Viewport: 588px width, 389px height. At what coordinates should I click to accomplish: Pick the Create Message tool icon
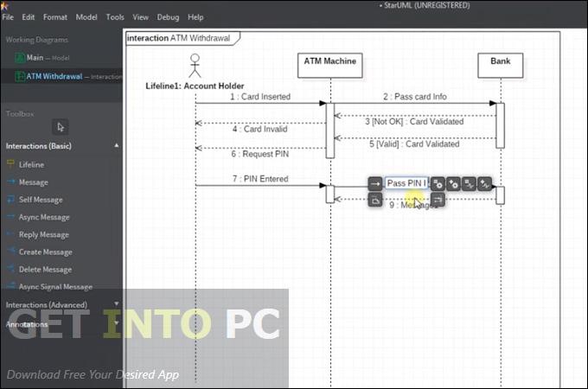(10, 251)
